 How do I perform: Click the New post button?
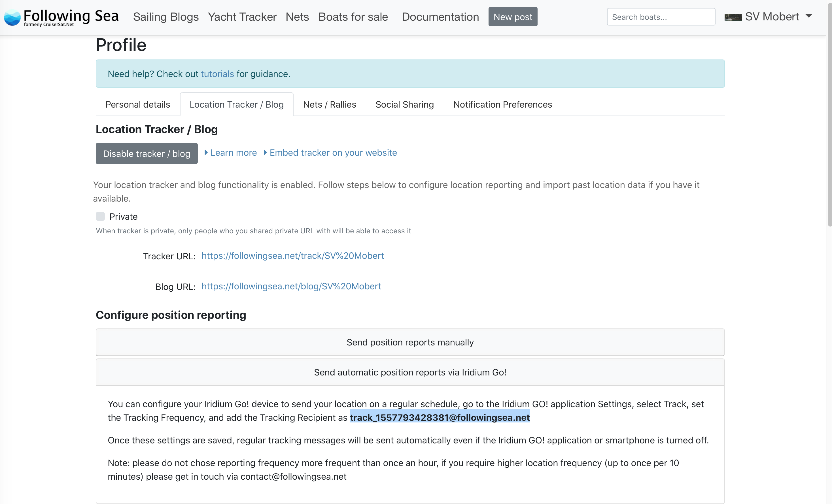pyautogui.click(x=512, y=17)
